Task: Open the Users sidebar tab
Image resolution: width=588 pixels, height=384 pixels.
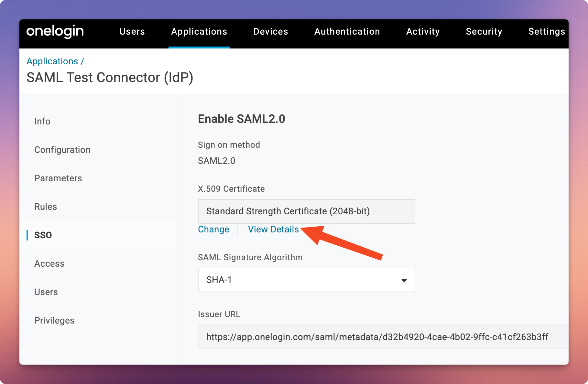Action: (x=46, y=292)
